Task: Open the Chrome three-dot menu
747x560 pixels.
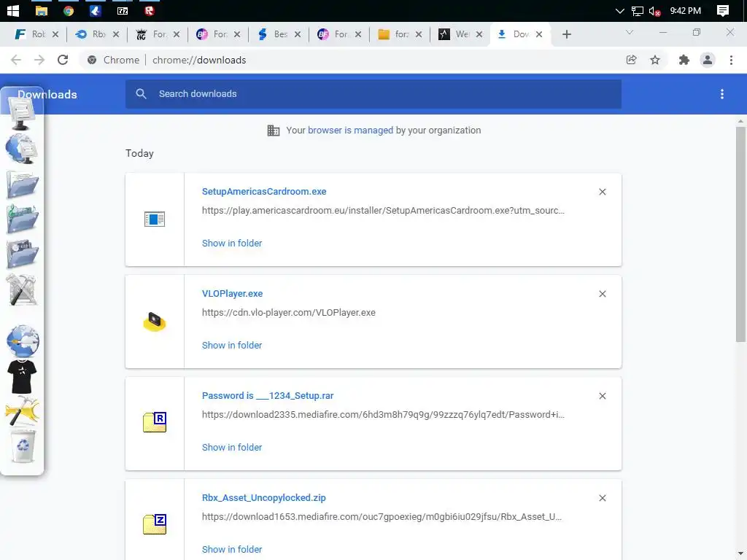Action: (731, 60)
